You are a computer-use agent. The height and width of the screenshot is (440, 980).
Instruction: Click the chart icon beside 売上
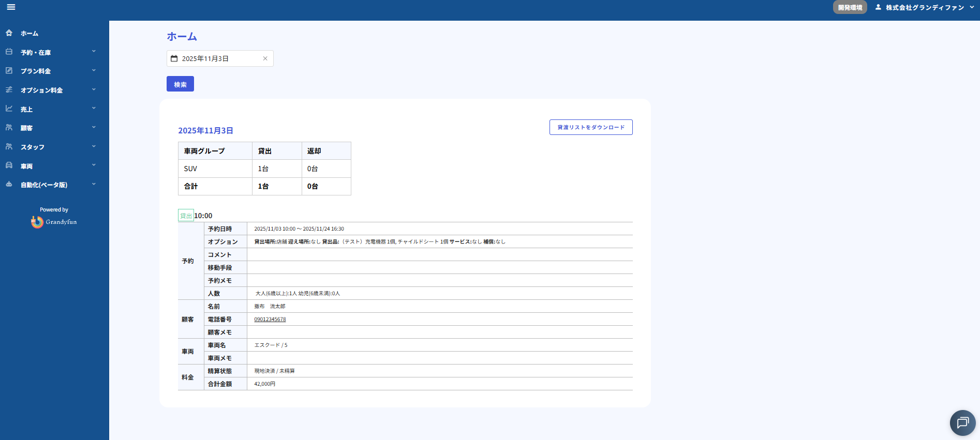pos(9,109)
